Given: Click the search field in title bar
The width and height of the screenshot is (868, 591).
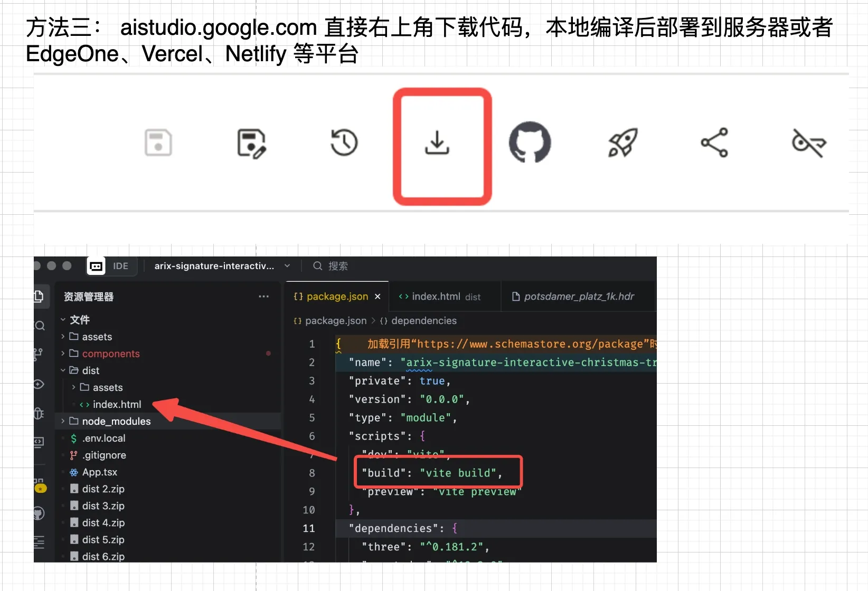Looking at the screenshot, I should pos(338,266).
